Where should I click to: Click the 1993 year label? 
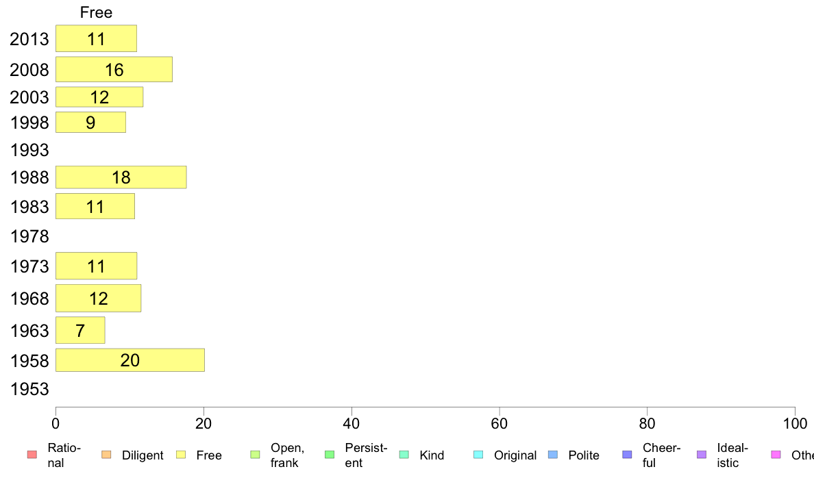point(29,150)
